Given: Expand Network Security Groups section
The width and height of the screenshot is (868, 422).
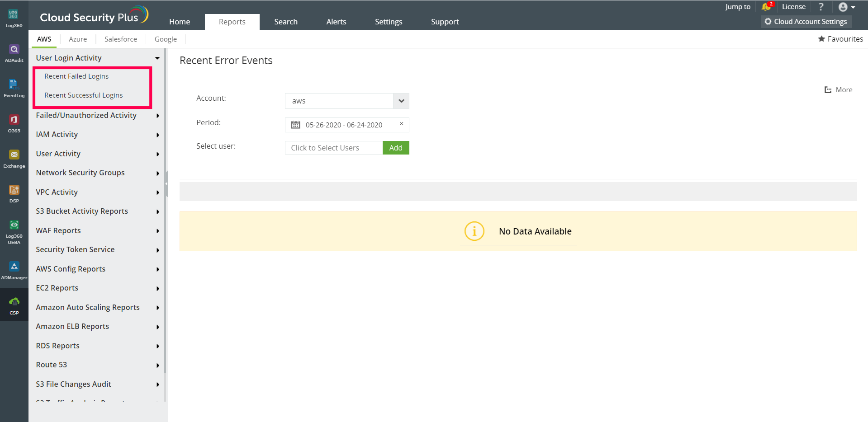Looking at the screenshot, I should coord(158,173).
